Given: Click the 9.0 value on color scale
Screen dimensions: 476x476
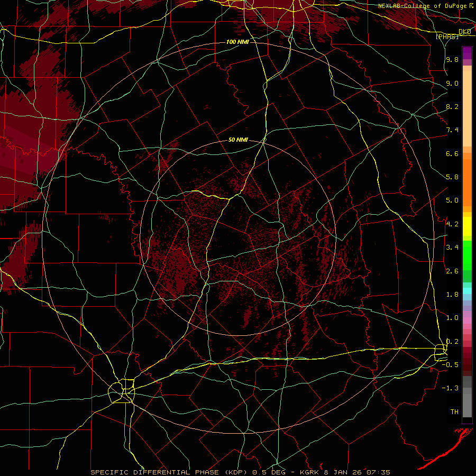Looking at the screenshot, I should [x=452, y=84].
